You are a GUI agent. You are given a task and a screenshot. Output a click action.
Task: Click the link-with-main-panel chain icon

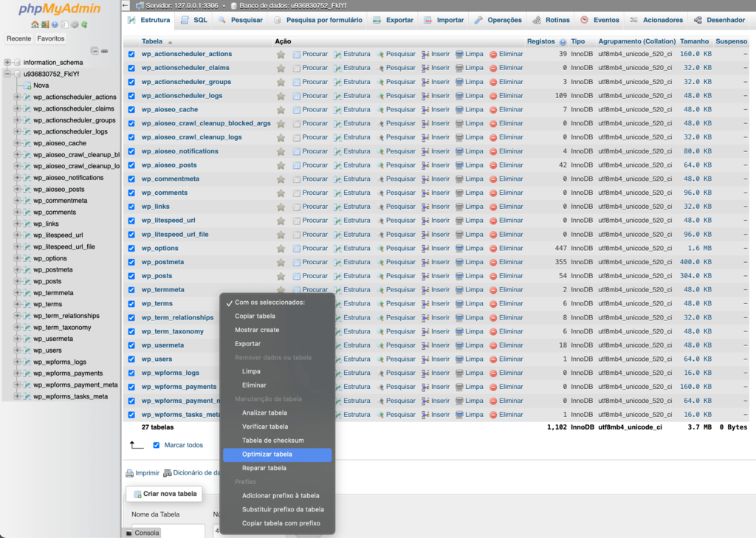(x=105, y=51)
